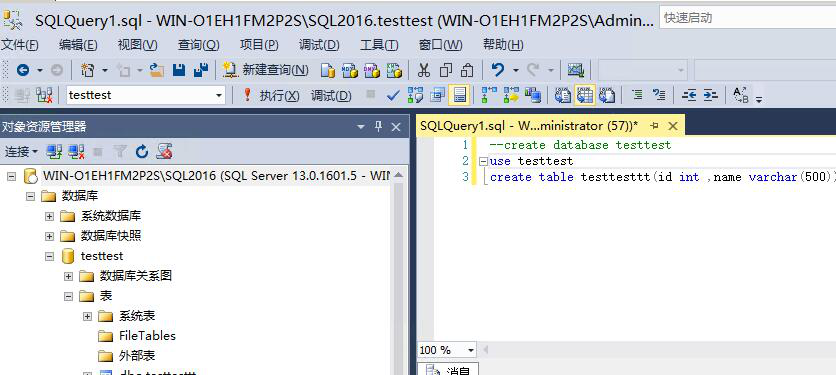Run the query with 执行(X)
The width and height of the screenshot is (836, 375).
click(x=271, y=95)
